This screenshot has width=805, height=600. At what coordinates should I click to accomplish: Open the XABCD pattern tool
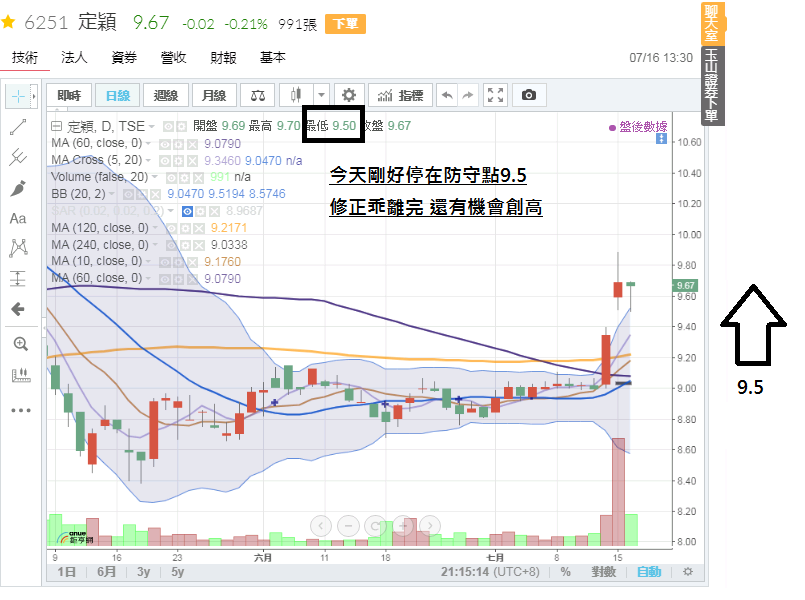pyautogui.click(x=18, y=248)
